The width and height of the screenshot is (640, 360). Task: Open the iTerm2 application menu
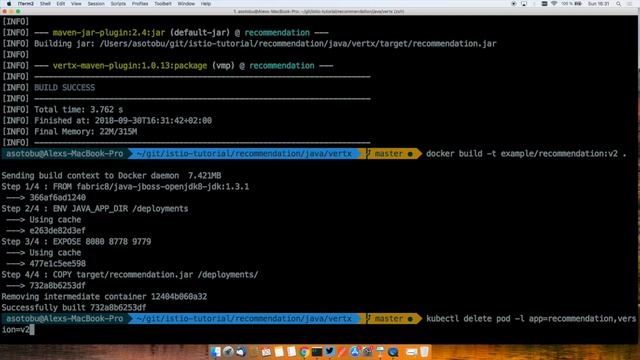(26, 4)
